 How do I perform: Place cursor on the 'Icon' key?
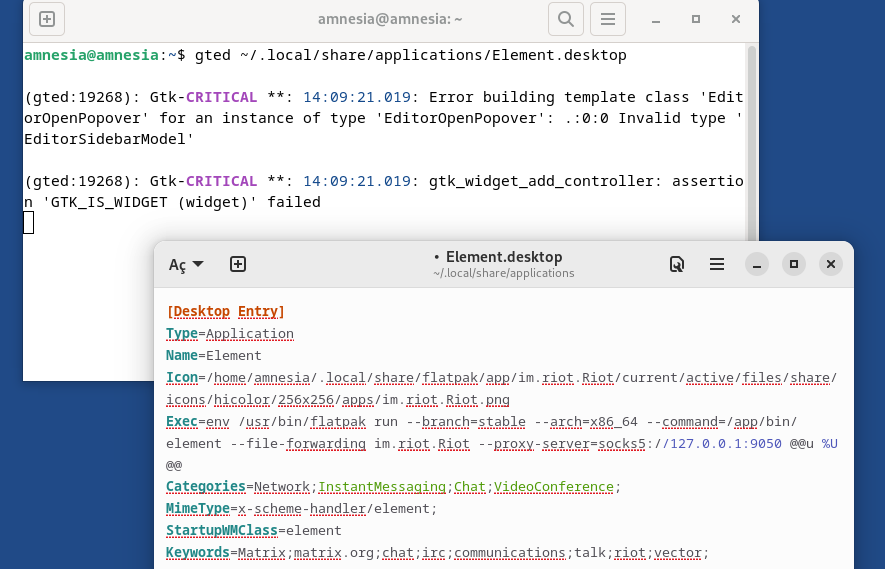click(x=182, y=378)
